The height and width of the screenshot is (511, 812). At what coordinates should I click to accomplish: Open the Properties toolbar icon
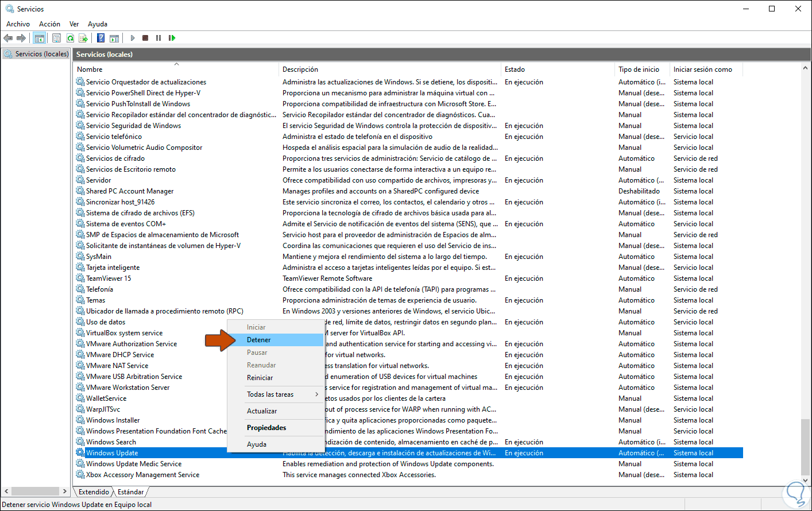[x=56, y=38]
